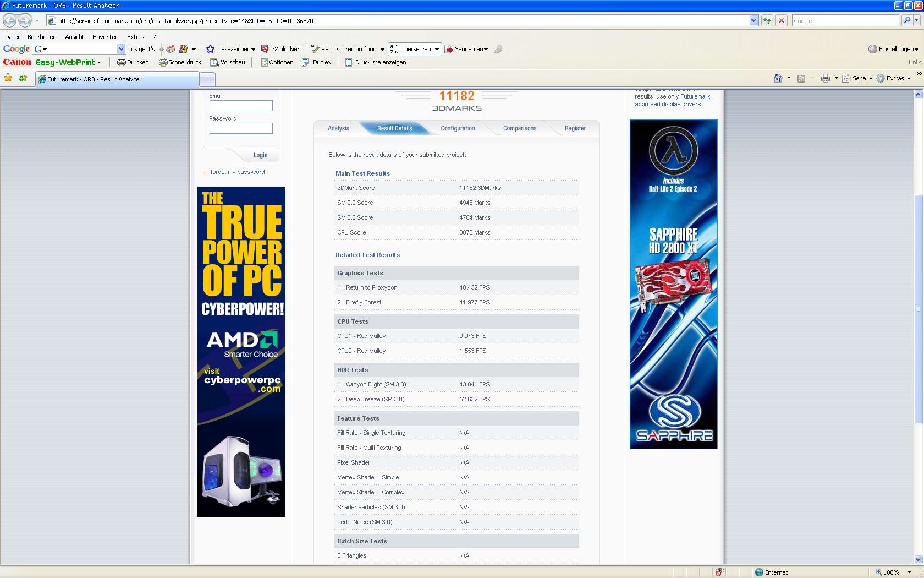Open the Register tab

(x=575, y=128)
